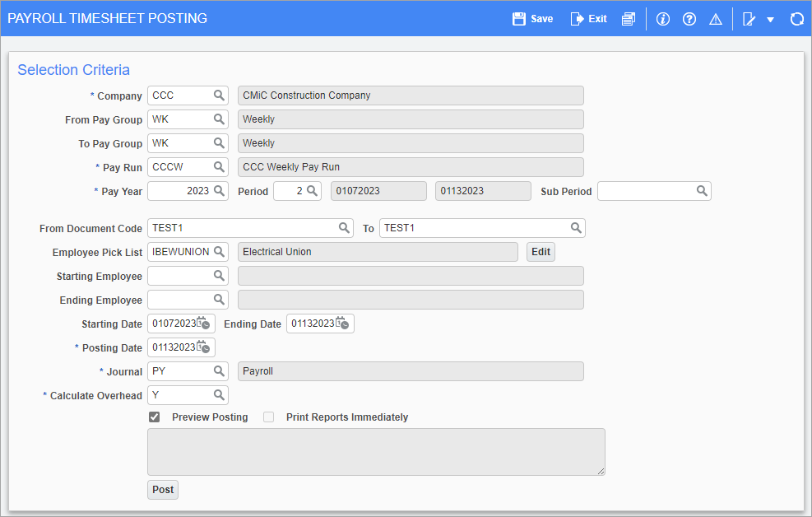Open the Posting Date calendar picker
This screenshot has height=517, width=812.
[204, 347]
